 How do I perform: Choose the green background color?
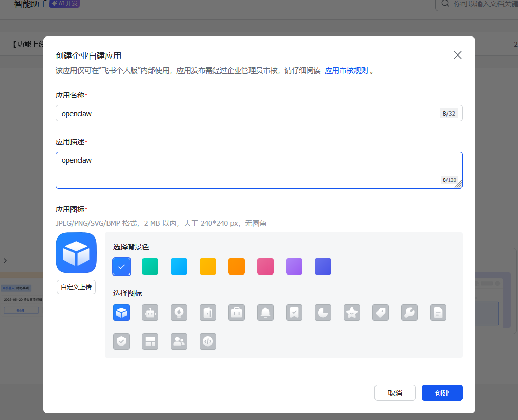(150, 266)
